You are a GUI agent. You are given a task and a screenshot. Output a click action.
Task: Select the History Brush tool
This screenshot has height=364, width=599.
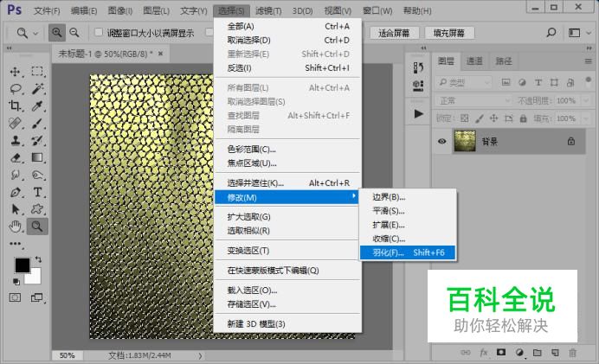click(37, 140)
